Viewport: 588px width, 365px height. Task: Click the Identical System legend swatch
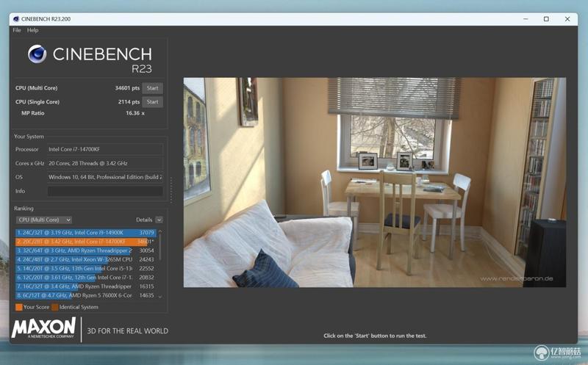[54, 307]
